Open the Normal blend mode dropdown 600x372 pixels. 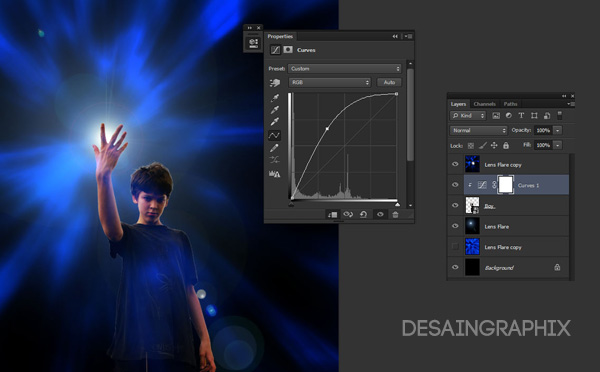coord(478,131)
